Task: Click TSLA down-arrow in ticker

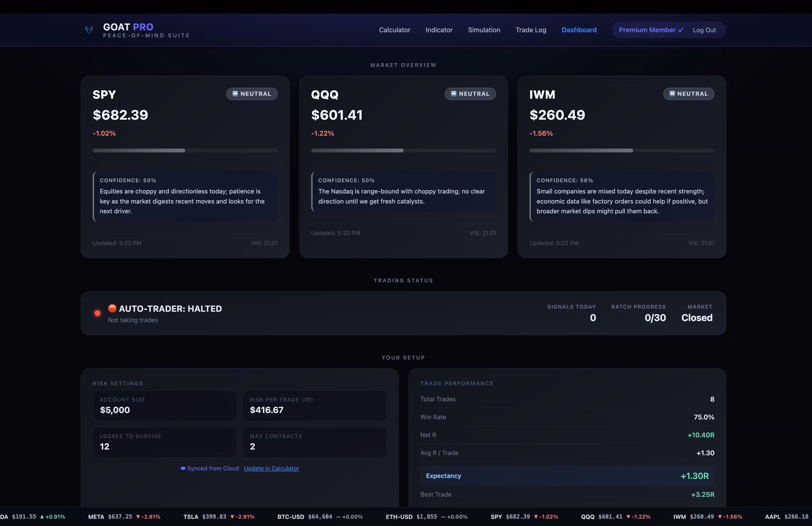Action: tap(232, 517)
